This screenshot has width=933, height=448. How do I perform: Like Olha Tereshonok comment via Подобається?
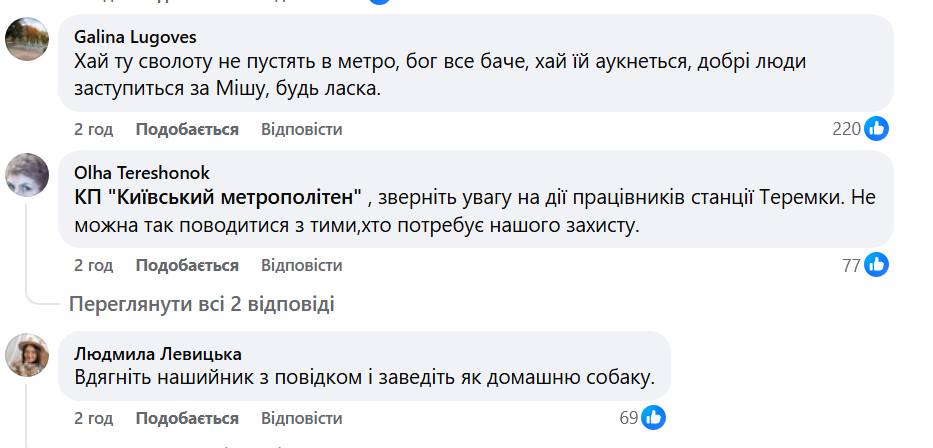click(x=187, y=265)
